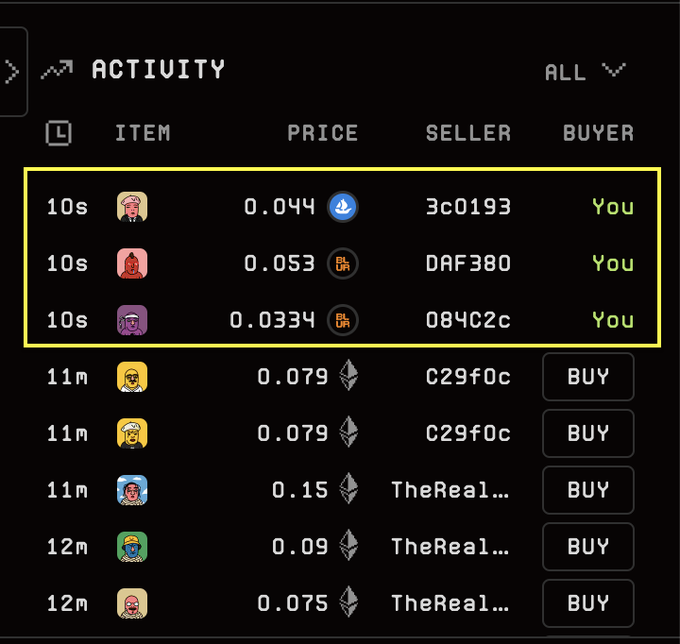This screenshot has width=680, height=644.
Task: Click BUY on first 0.079 listing
Action: click(588, 376)
